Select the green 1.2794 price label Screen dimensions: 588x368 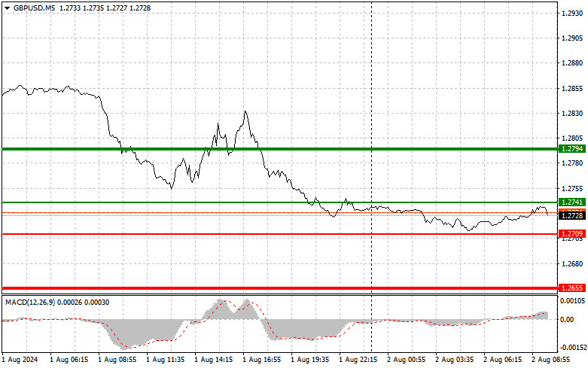click(572, 149)
